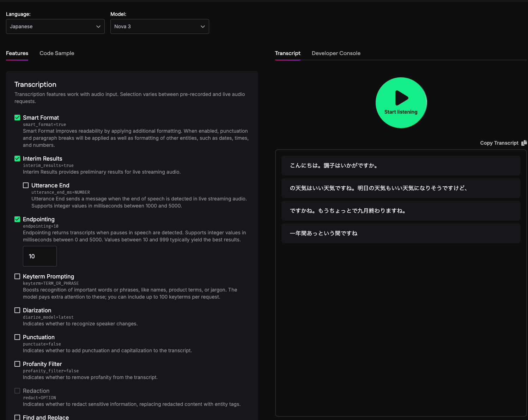Viewport: 528px width, 420px height.
Task: Select the Transcript tab
Action: click(x=288, y=53)
